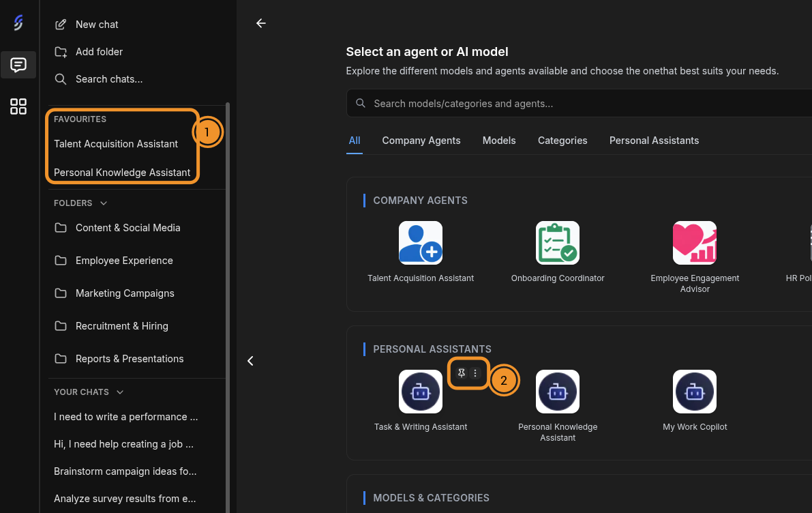The height and width of the screenshot is (513, 812).
Task: Select the Talent Acquisition Assistant agent icon
Action: point(420,242)
